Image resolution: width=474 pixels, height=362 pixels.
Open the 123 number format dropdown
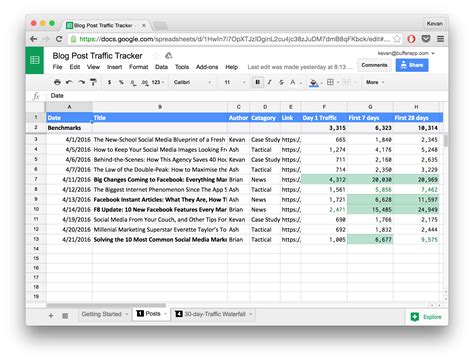(x=158, y=82)
